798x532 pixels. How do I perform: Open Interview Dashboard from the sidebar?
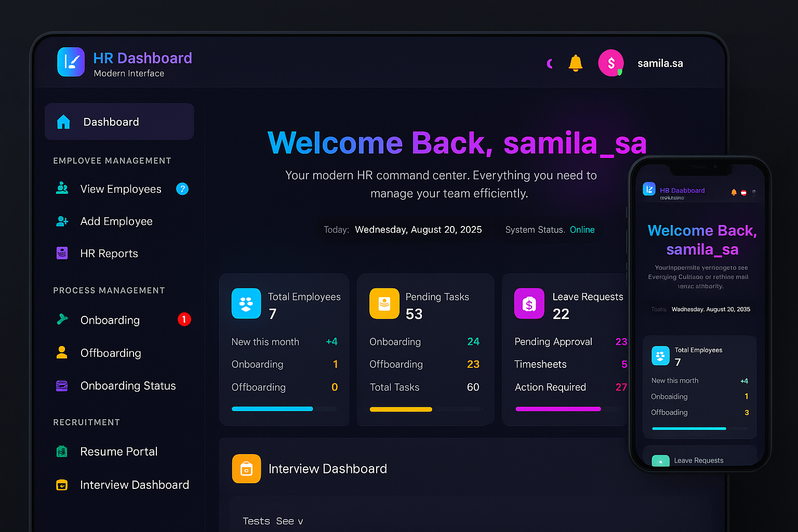[134, 485]
